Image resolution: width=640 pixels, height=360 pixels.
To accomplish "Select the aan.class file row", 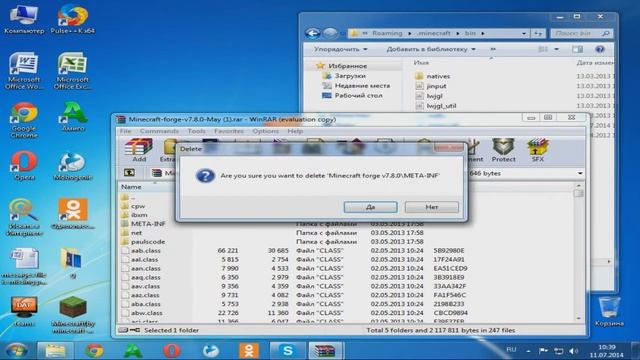I will [294, 269].
